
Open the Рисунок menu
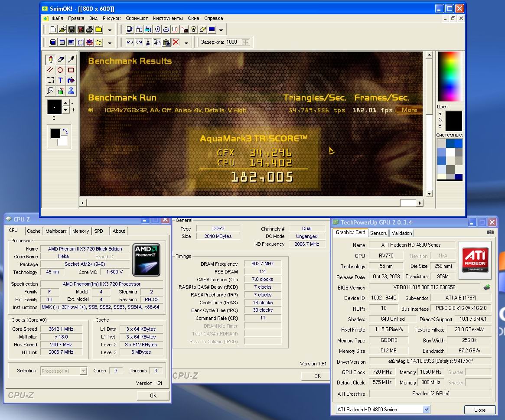click(111, 18)
